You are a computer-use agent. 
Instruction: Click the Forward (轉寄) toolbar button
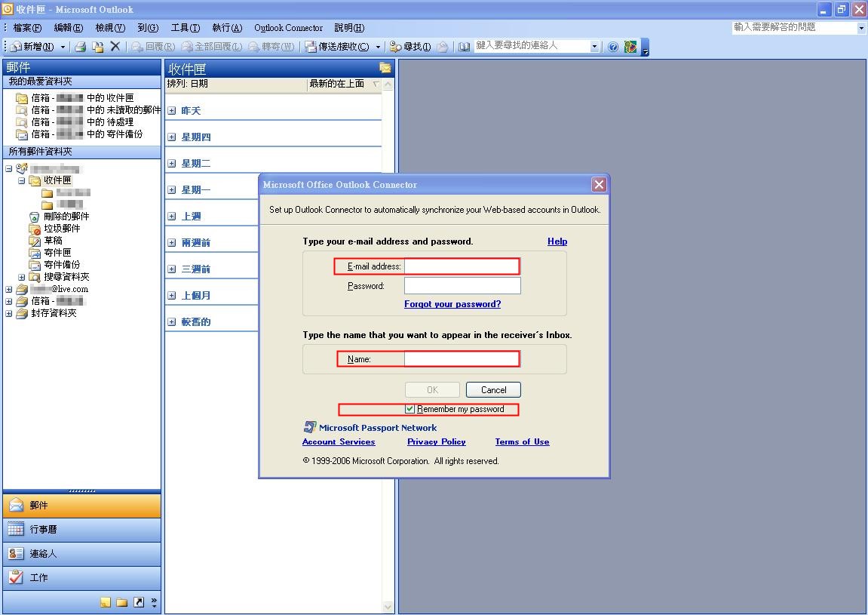click(271, 47)
